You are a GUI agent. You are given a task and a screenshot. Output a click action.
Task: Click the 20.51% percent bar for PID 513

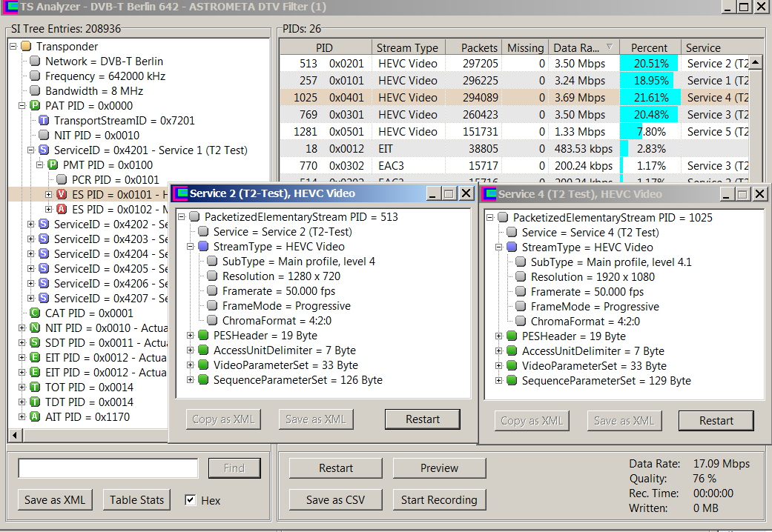[649, 64]
